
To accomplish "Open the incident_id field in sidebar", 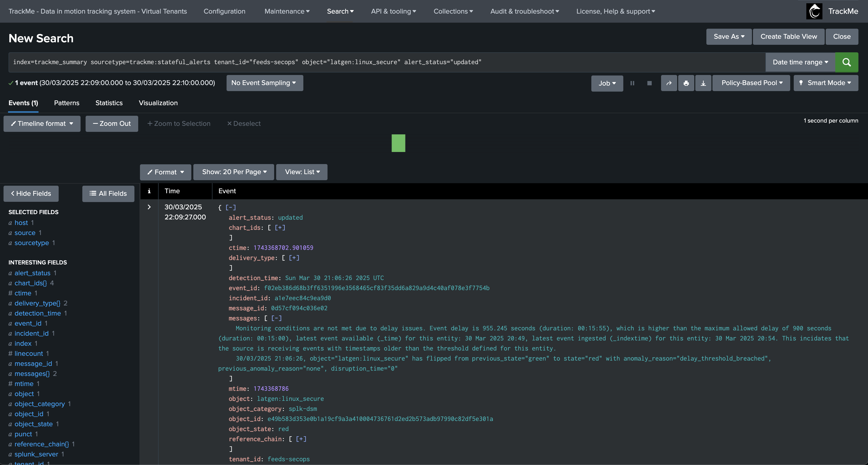I will (32, 334).
